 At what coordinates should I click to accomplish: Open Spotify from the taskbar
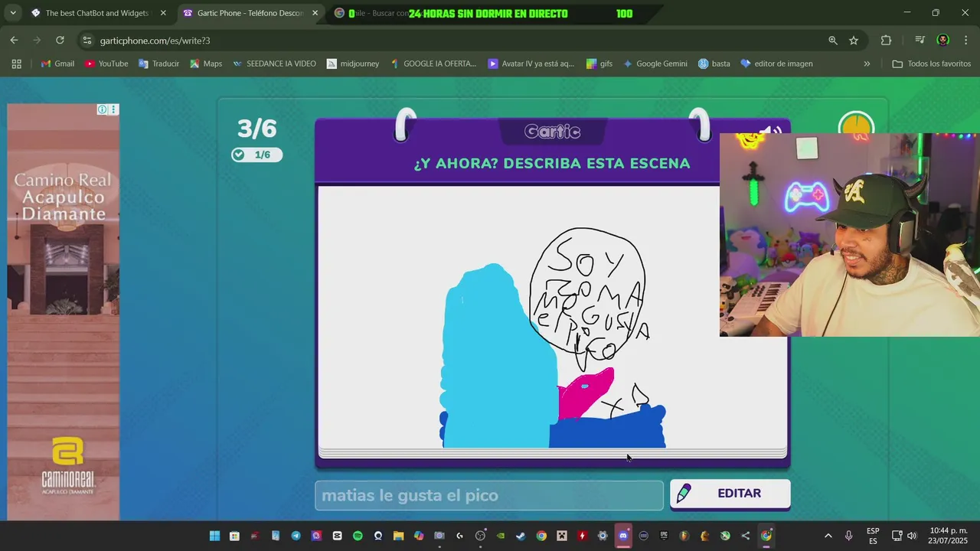358,536
